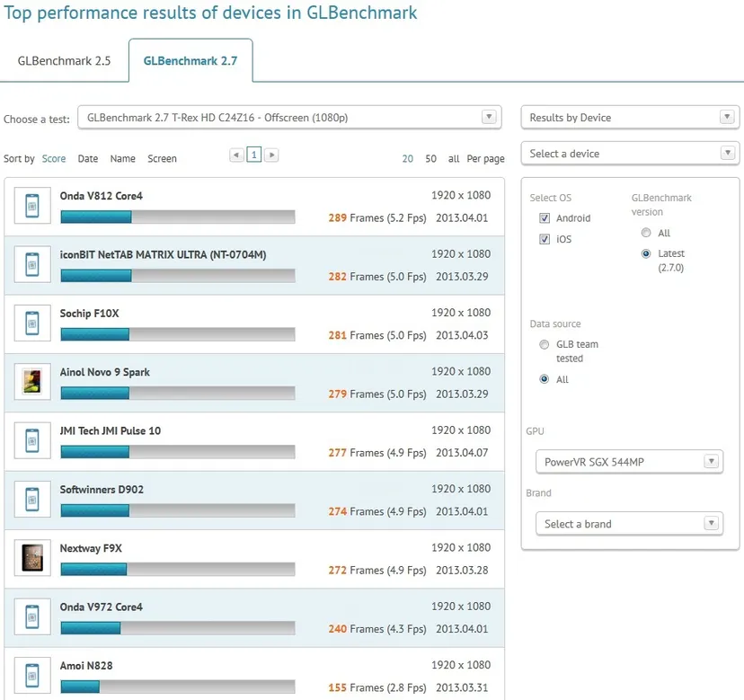This screenshot has width=744, height=700.
Task: Open the Results by Device dropdown
Action: (x=630, y=117)
